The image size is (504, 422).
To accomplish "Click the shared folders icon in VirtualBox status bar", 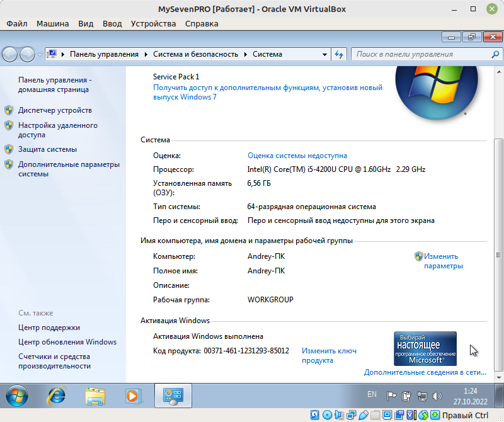I will [x=375, y=415].
